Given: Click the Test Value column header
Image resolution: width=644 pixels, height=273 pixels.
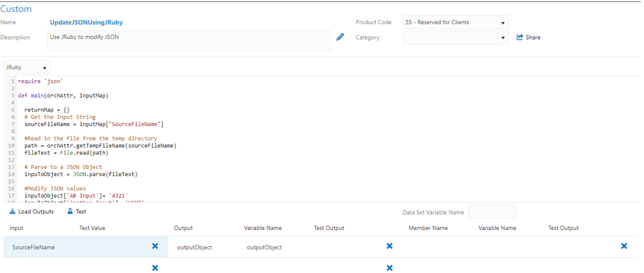Looking at the screenshot, I should 92,228.
